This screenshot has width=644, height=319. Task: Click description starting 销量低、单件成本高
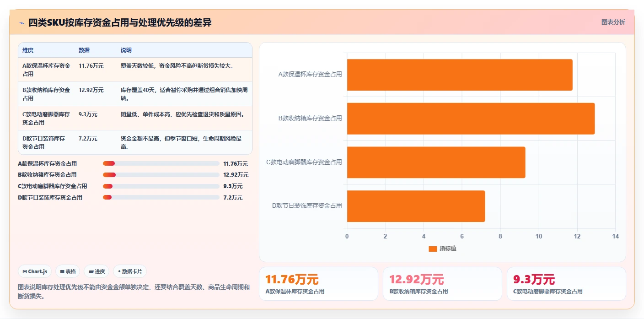coord(184,114)
